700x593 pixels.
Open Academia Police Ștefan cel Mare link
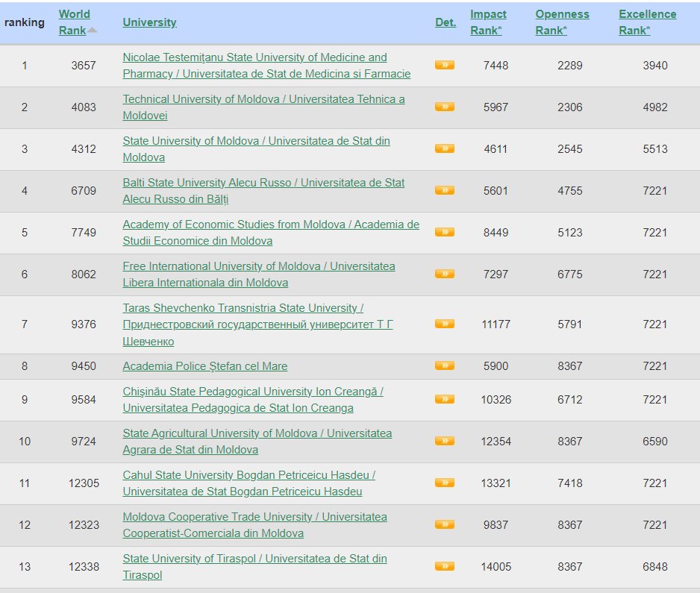[205, 366]
